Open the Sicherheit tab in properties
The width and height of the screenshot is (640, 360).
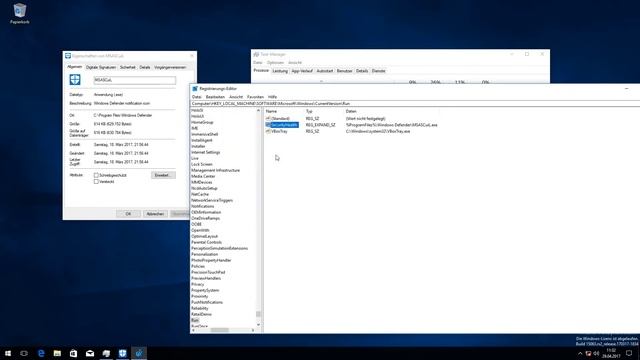pyautogui.click(x=128, y=67)
